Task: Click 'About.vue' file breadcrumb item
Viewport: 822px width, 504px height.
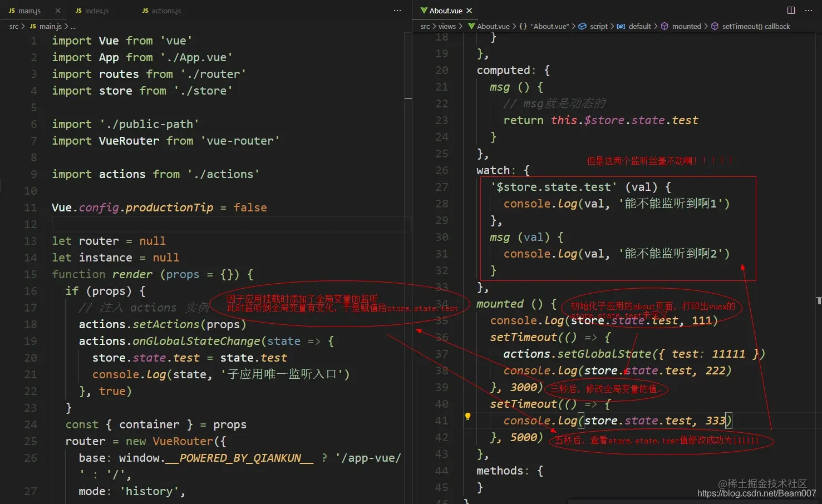Action: click(x=493, y=26)
